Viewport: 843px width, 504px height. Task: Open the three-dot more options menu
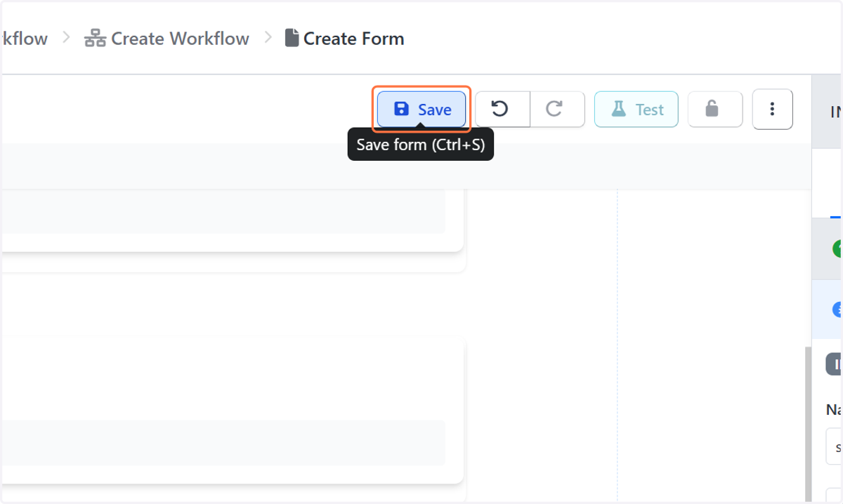773,110
